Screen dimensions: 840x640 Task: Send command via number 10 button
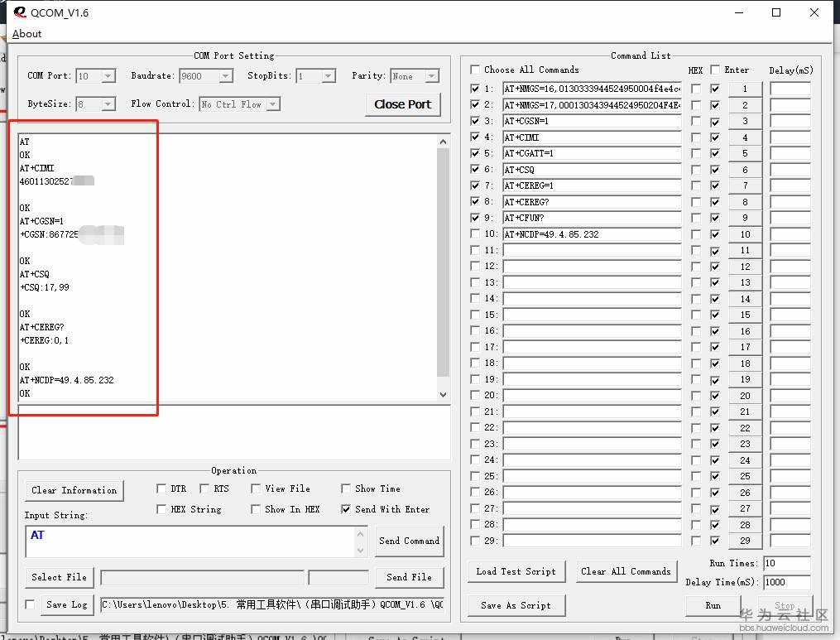745,234
